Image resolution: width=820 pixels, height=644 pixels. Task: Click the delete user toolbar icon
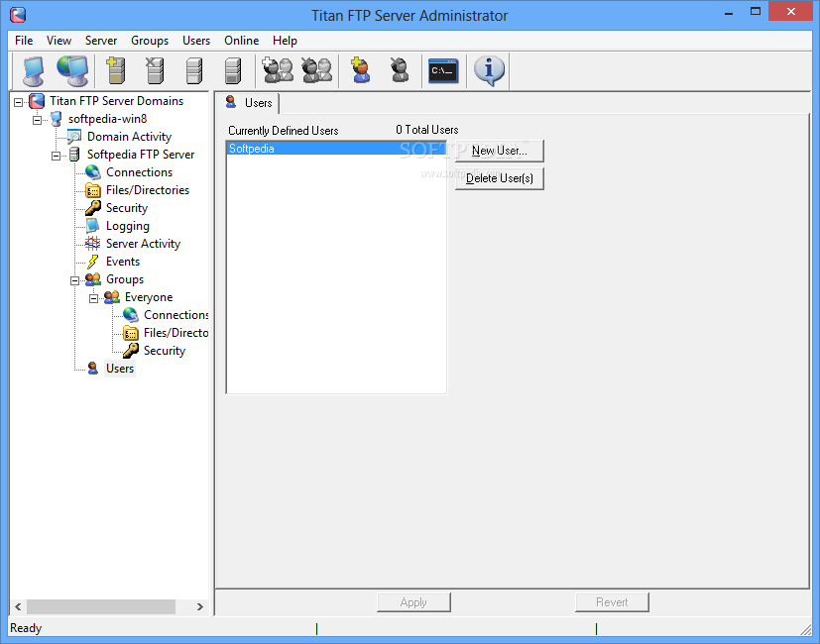[x=400, y=70]
